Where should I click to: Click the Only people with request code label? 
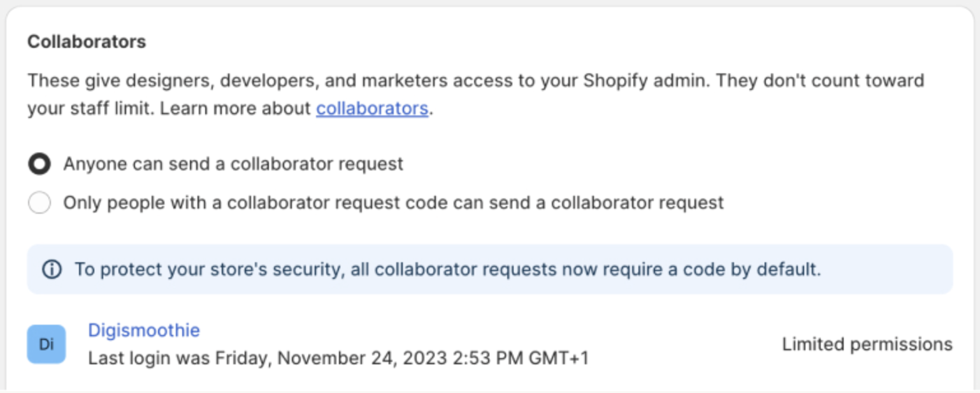pyautogui.click(x=393, y=203)
